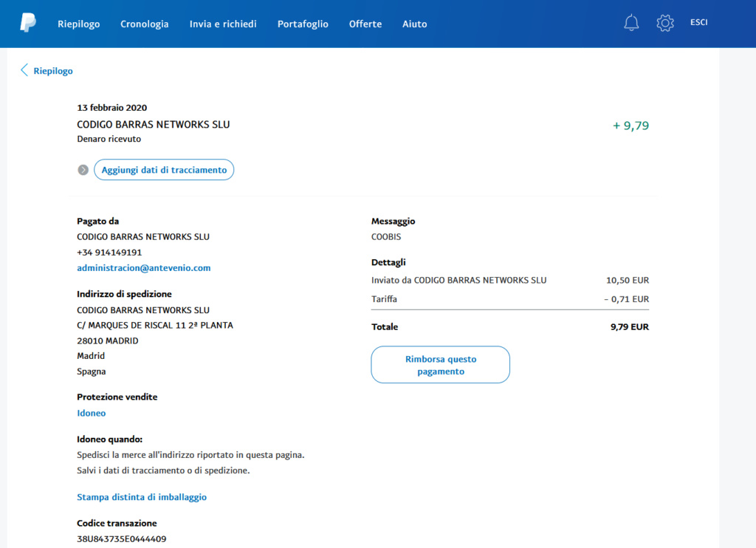Open the Offerte menu item

click(x=365, y=24)
